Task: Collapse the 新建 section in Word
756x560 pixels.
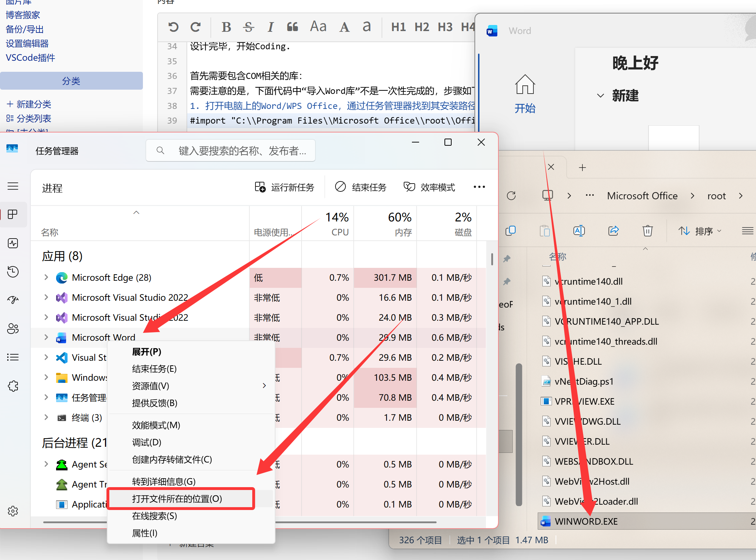Action: tap(601, 96)
